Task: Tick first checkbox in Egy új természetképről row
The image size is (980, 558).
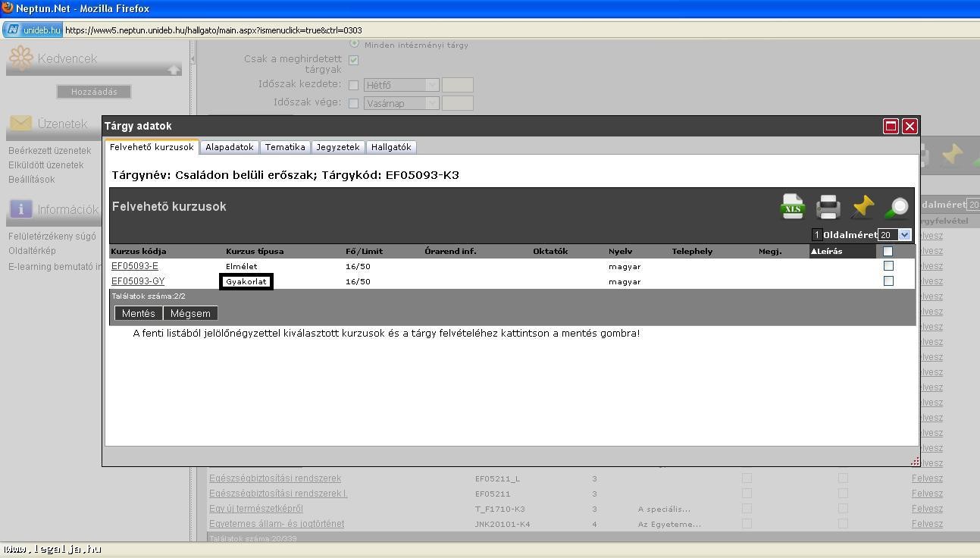Action: 747,509
